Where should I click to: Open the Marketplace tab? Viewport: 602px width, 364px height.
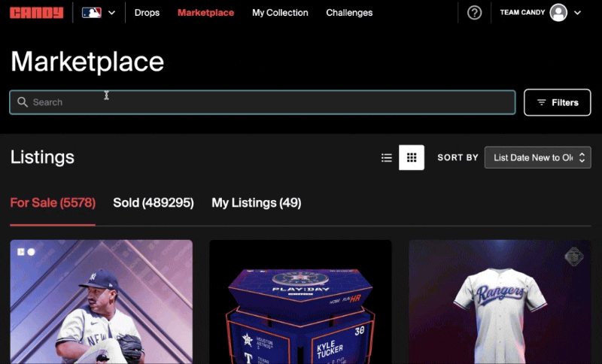[x=205, y=13]
